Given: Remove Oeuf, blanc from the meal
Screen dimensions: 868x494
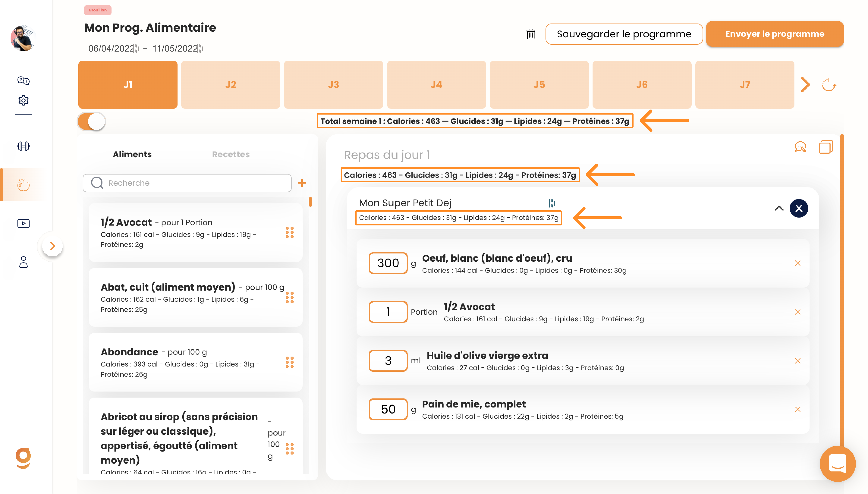Looking at the screenshot, I should pyautogui.click(x=797, y=263).
